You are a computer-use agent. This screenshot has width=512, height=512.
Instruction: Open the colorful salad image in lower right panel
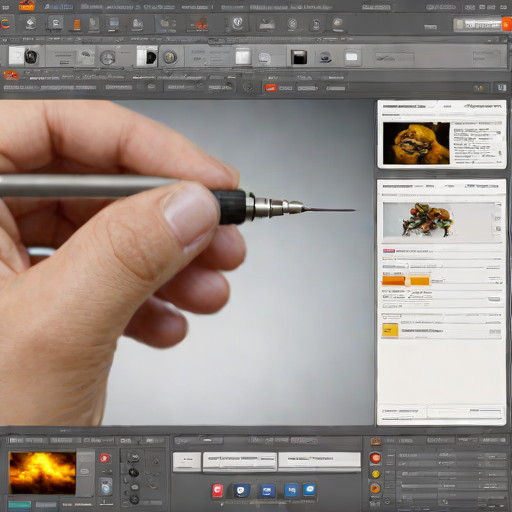[428, 220]
